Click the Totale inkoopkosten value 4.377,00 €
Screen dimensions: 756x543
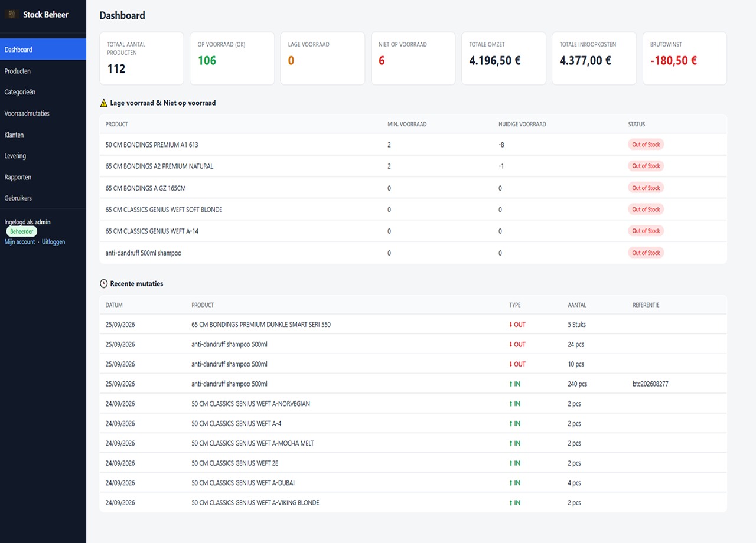[585, 60]
